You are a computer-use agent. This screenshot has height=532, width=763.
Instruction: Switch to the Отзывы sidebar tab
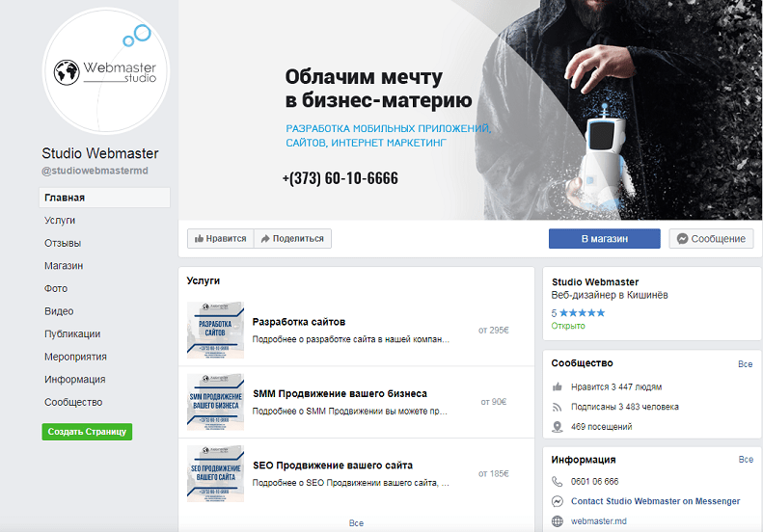(x=63, y=243)
